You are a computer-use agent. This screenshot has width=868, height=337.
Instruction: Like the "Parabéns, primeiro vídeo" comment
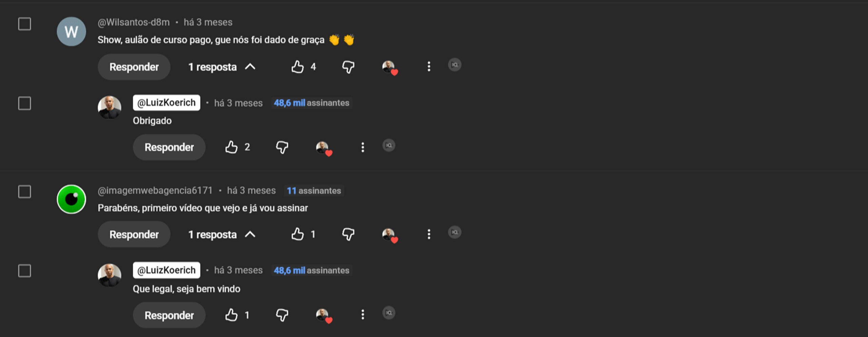click(297, 234)
